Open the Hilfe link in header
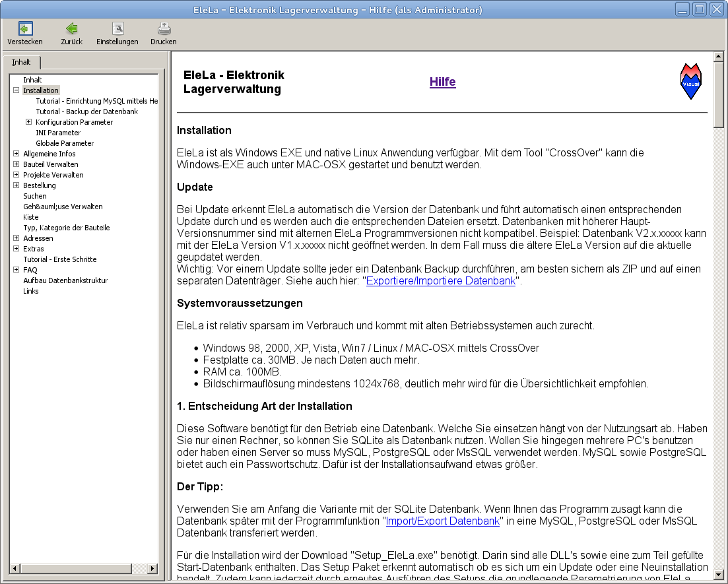The image size is (728, 584). [442, 82]
